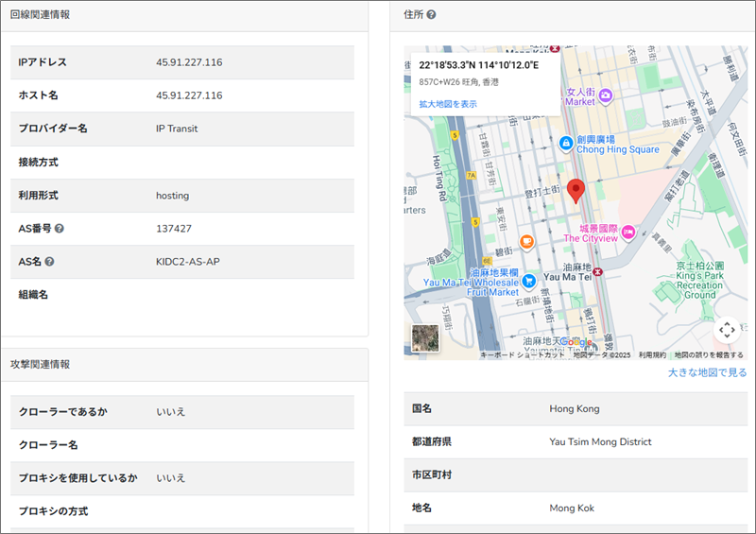Click the Google logo on the map

click(x=576, y=342)
